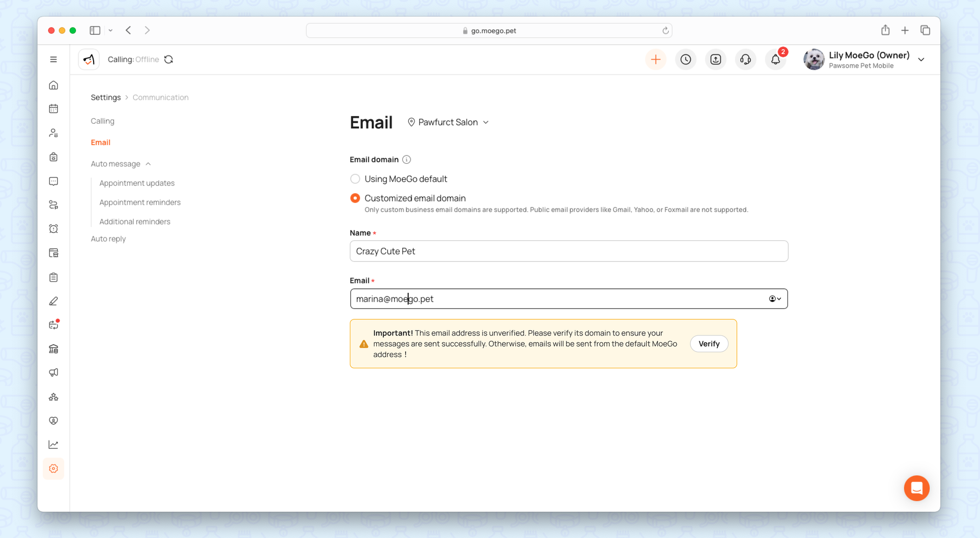Refresh the calling status
Viewport: 980px width, 538px height.
point(169,59)
